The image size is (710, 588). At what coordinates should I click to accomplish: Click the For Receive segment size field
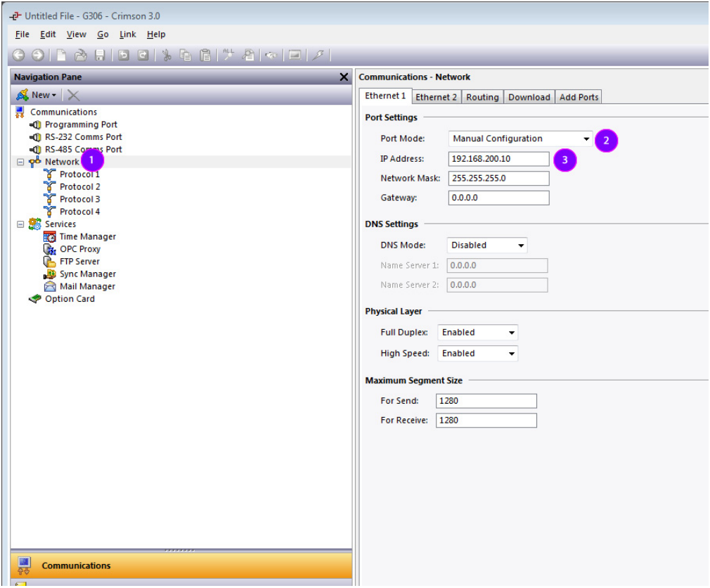(486, 421)
